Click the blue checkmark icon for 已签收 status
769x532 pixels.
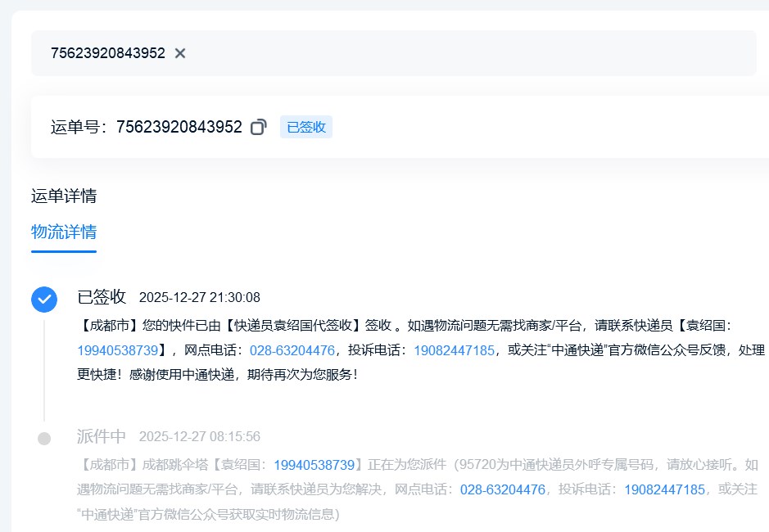44,300
